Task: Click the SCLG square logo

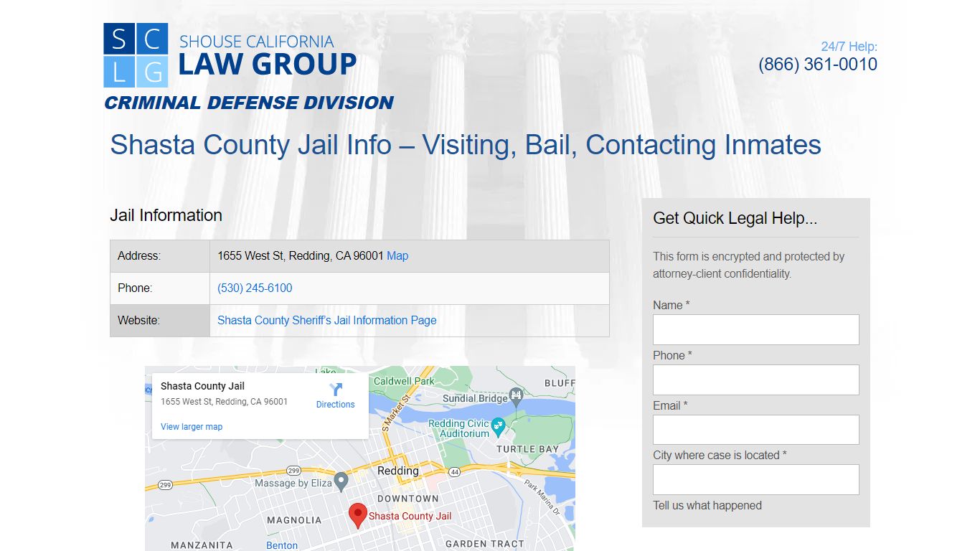Action: pyautogui.click(x=136, y=55)
